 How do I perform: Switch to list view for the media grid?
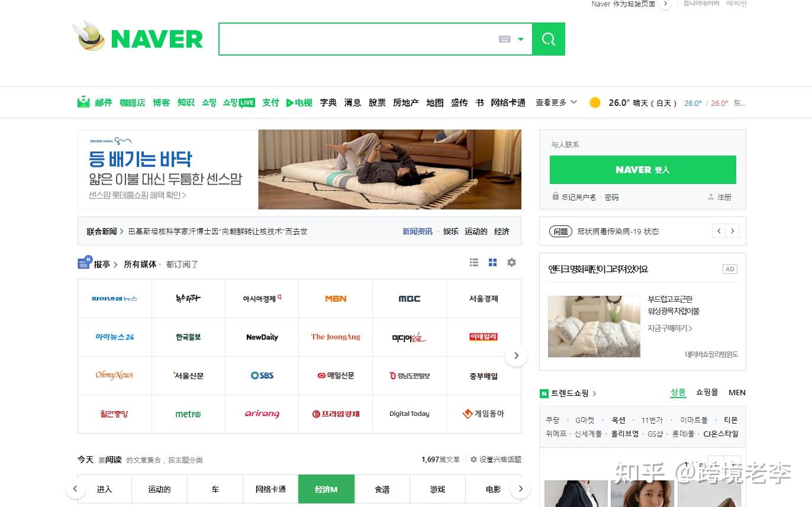point(473,262)
